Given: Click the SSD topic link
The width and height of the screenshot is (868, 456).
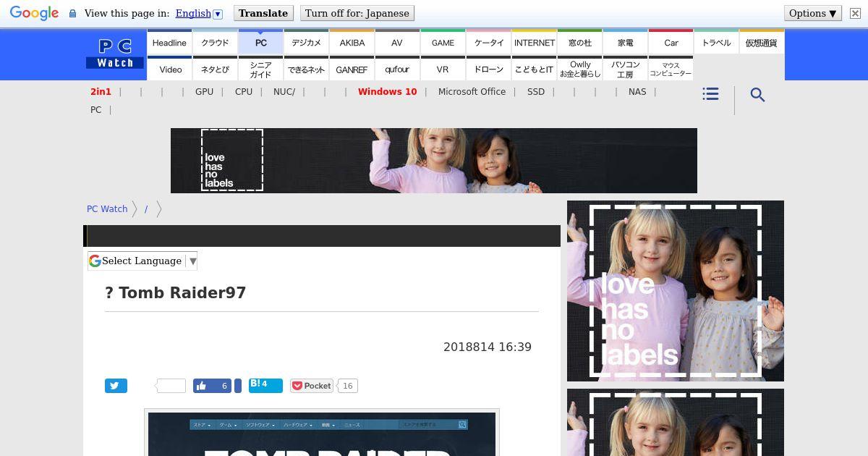Looking at the screenshot, I should coord(536,91).
